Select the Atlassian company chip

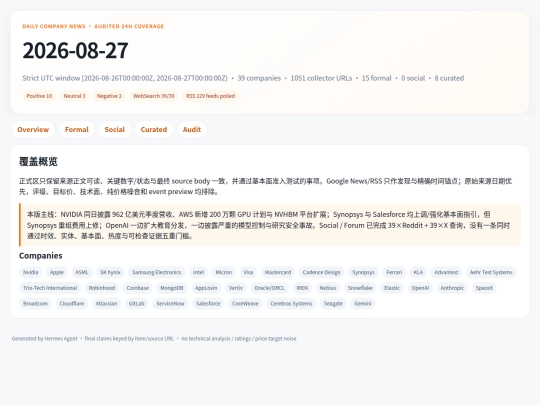point(106,303)
